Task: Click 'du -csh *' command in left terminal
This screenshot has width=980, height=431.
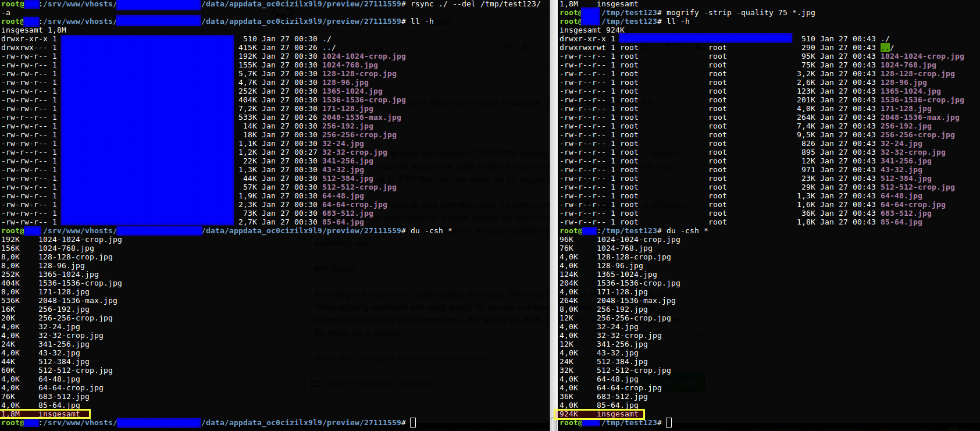Action: 432,231
